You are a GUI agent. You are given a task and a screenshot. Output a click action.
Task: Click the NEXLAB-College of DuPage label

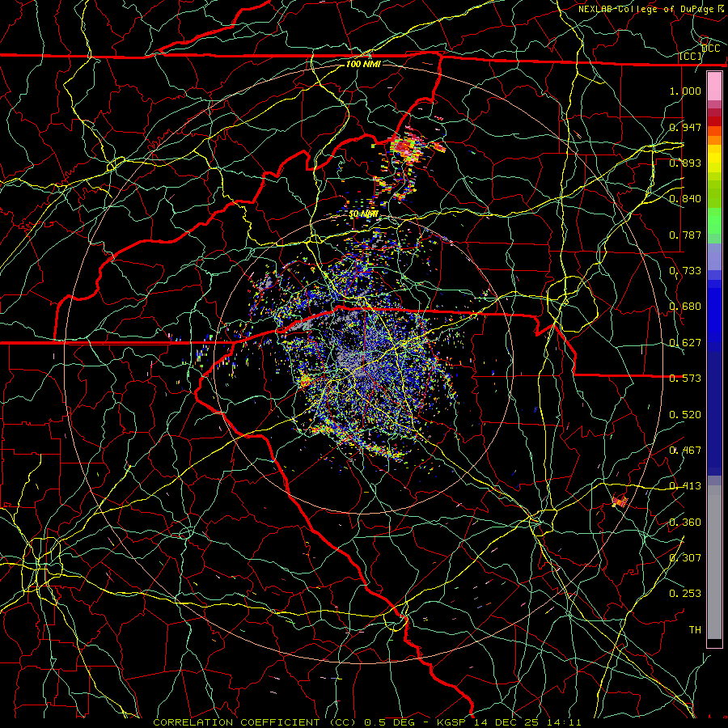tap(653, 9)
